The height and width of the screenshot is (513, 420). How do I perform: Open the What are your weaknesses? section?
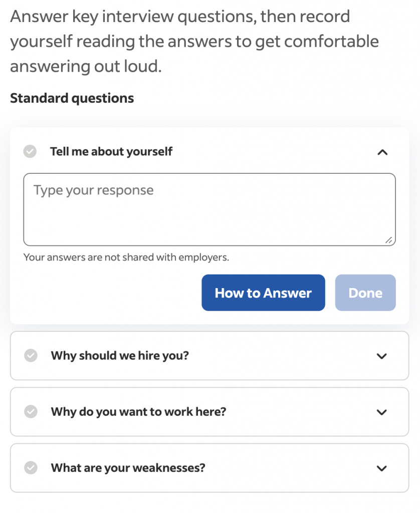(381, 468)
